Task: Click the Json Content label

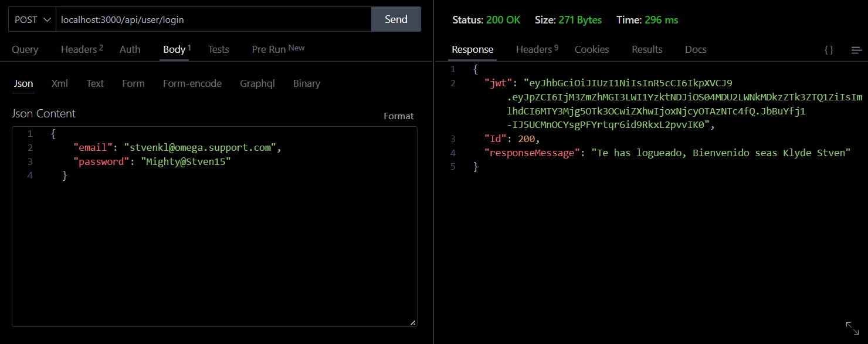Action: pyautogui.click(x=44, y=114)
